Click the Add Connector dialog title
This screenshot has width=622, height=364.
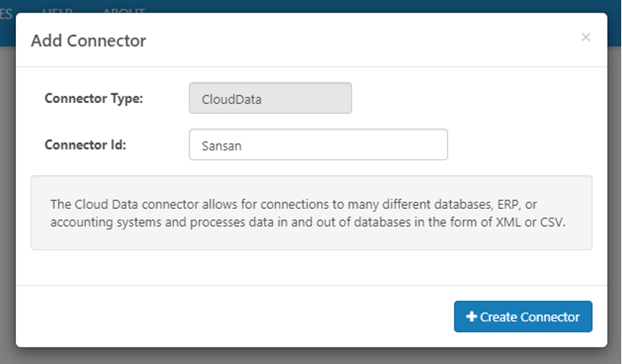pyautogui.click(x=89, y=40)
